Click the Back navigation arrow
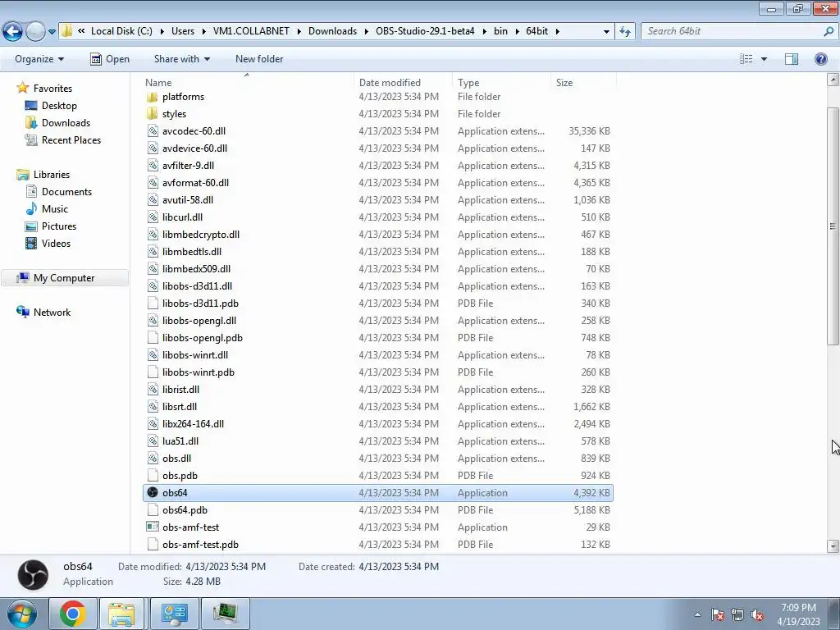840x630 pixels. click(x=13, y=32)
